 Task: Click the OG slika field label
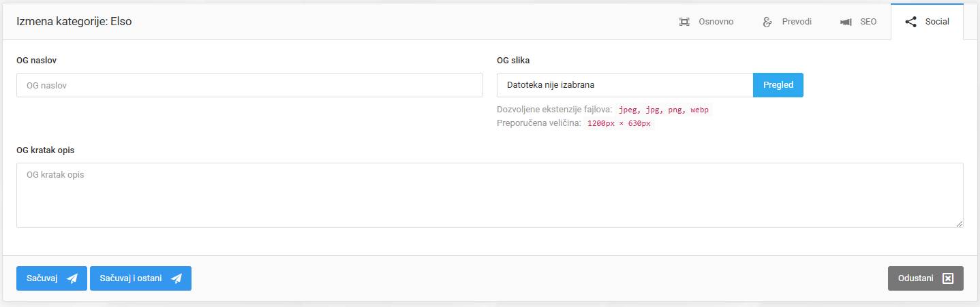click(x=513, y=60)
